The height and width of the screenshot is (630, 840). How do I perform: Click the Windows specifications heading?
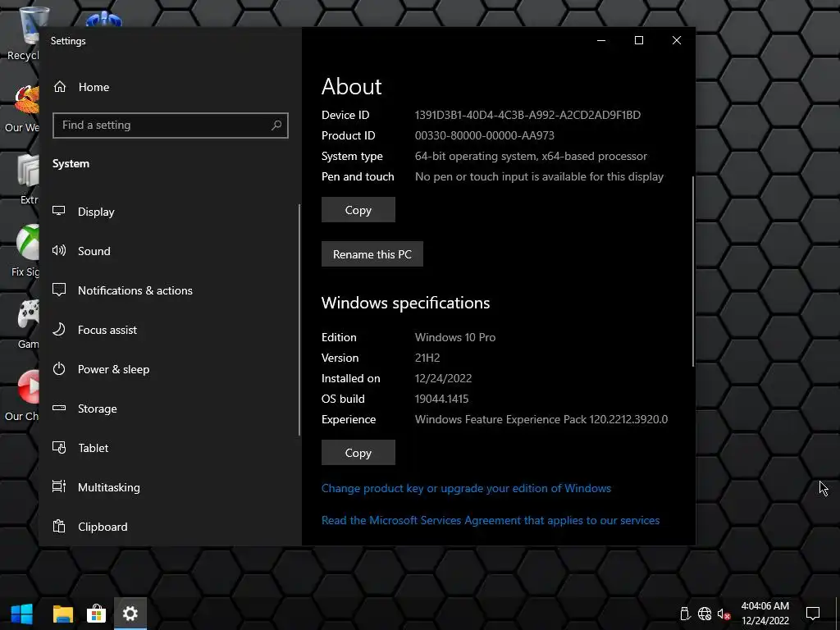tap(405, 303)
